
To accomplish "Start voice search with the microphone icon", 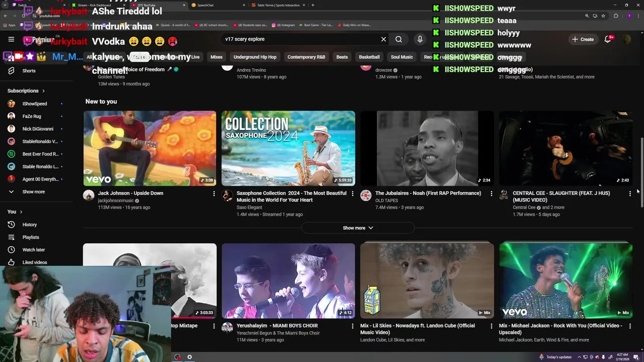I will (420, 39).
